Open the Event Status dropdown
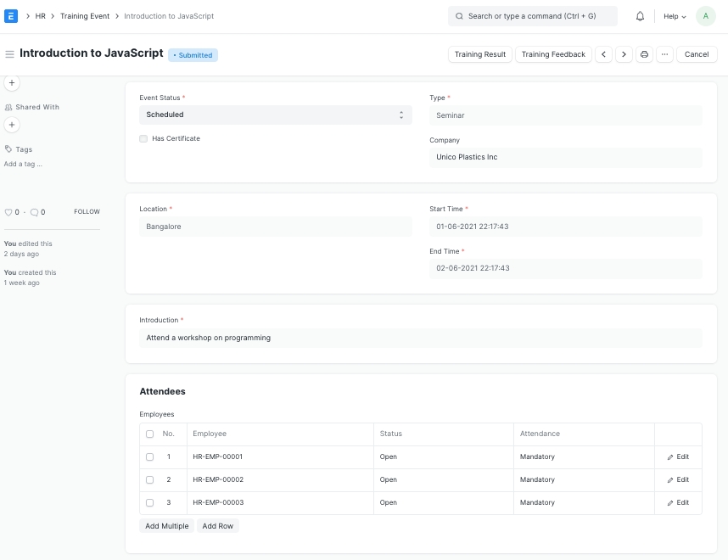Screen dimensions: 728x560 click(275, 115)
